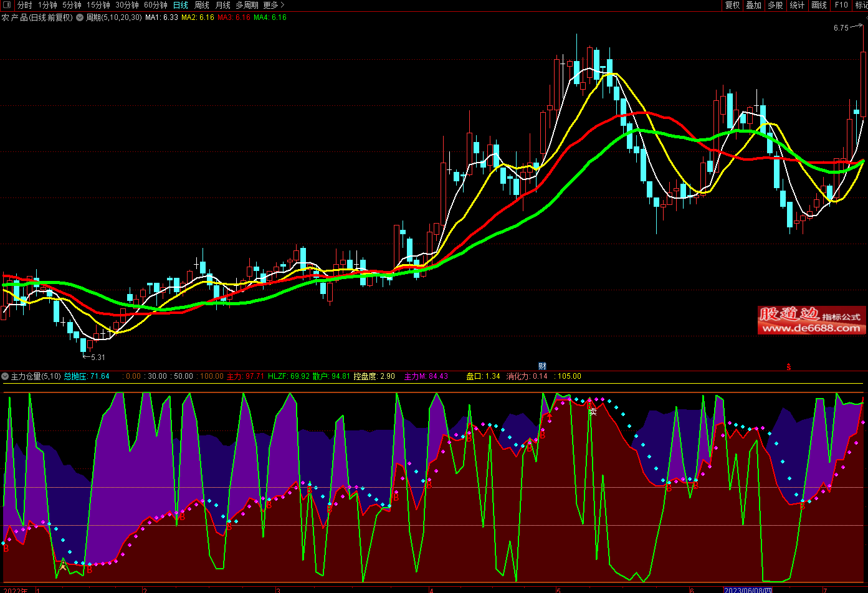Click the 盘口: 1.34 value
Screen dimensions: 868x593
pos(483,376)
